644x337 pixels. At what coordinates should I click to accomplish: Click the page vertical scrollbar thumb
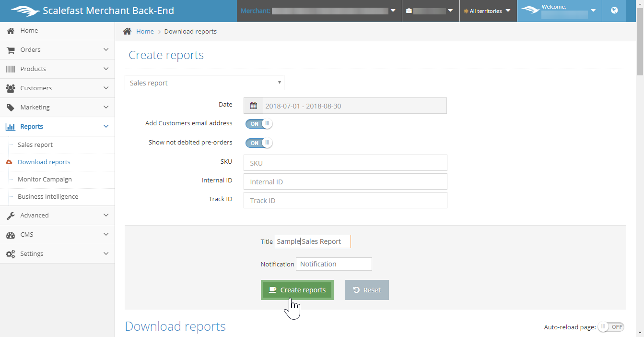640,48
